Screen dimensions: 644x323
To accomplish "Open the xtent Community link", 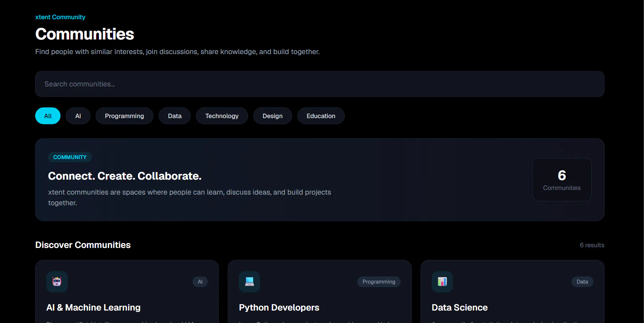I will pos(60,17).
